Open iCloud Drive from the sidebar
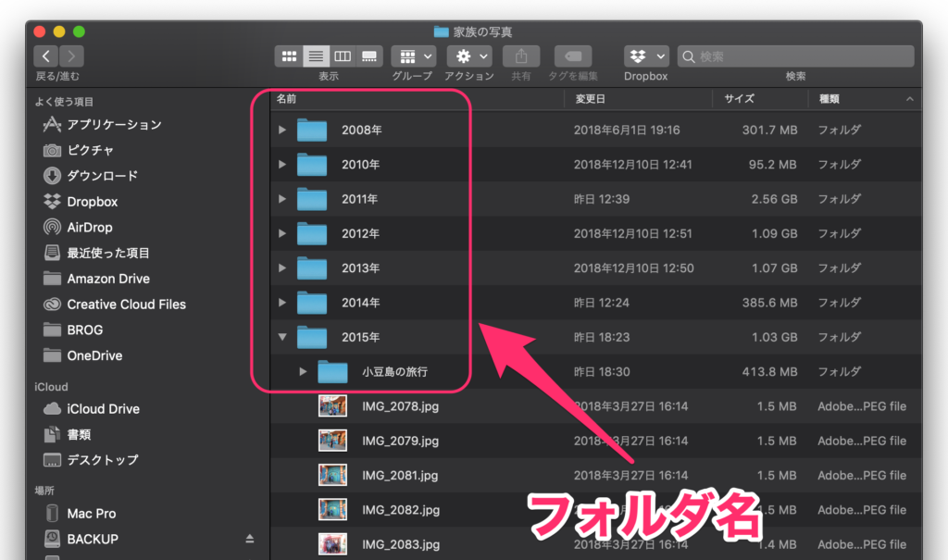This screenshot has height=560, width=948. [x=103, y=409]
